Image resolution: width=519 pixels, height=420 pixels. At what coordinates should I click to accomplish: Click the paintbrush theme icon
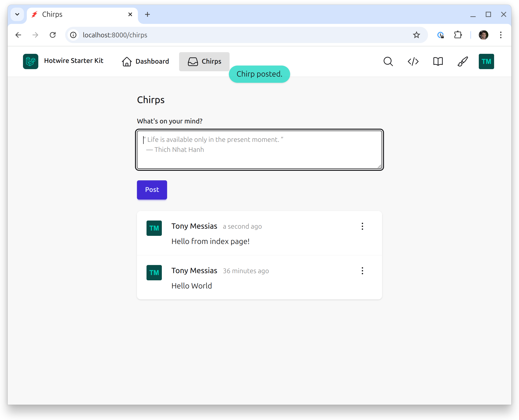[463, 61]
